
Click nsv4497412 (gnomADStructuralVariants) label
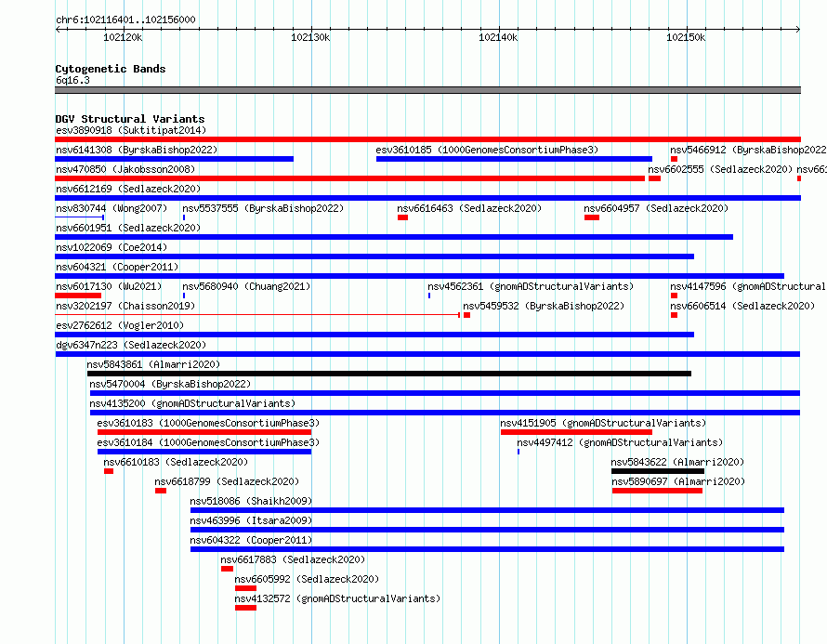point(620,442)
